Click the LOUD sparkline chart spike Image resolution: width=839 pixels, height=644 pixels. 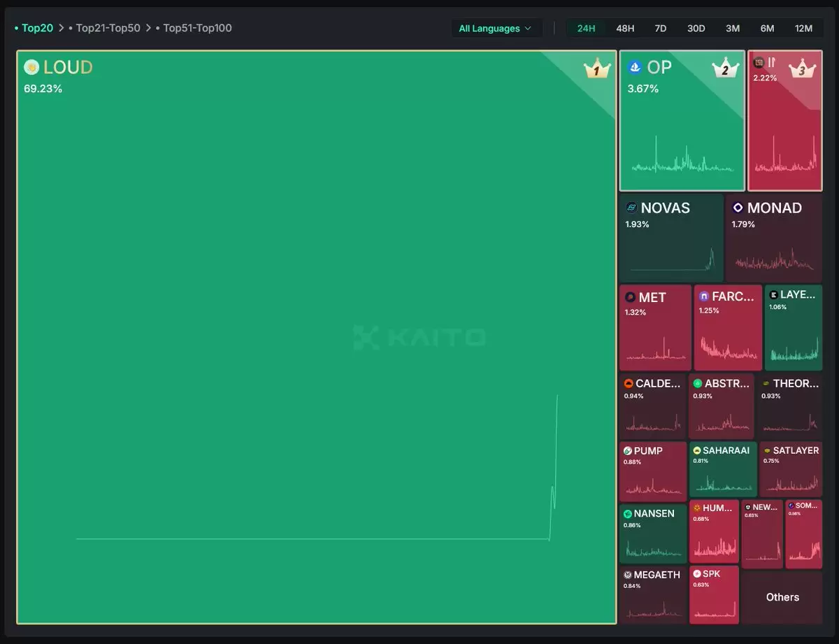(554, 467)
